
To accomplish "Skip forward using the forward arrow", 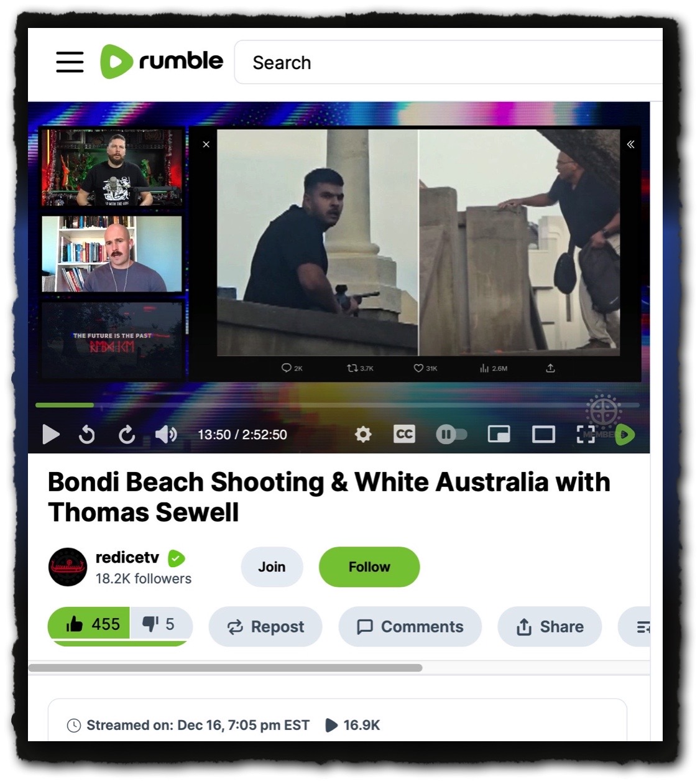I will click(127, 435).
